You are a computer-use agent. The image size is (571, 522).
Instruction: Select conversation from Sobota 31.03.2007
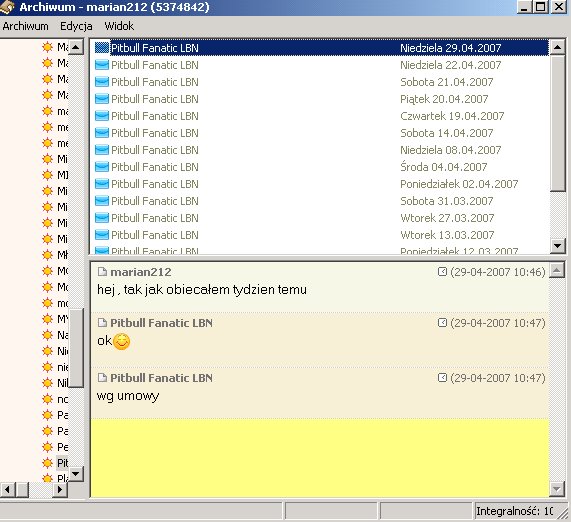click(321, 201)
